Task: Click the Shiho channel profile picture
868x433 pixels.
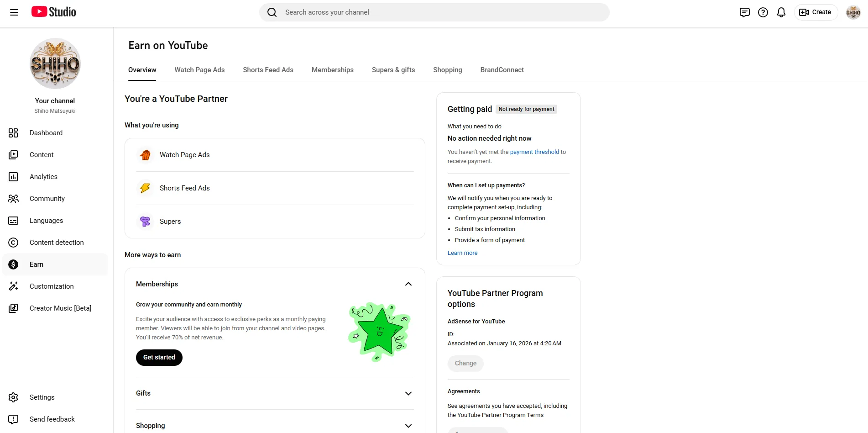Action: (x=55, y=63)
